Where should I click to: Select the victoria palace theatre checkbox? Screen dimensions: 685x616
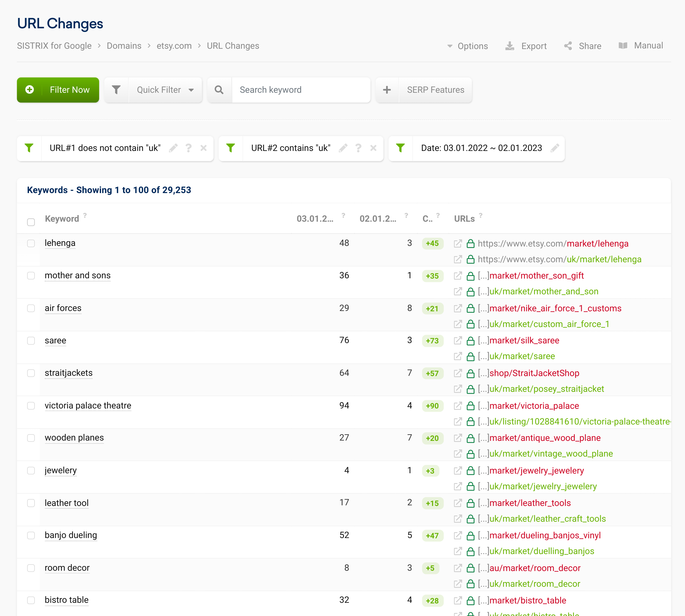(x=31, y=406)
